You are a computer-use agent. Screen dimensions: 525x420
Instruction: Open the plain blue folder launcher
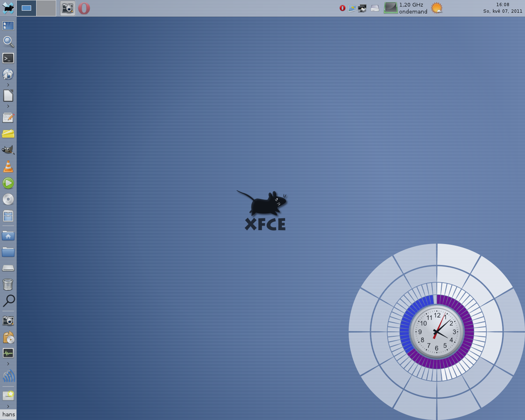(x=8, y=252)
